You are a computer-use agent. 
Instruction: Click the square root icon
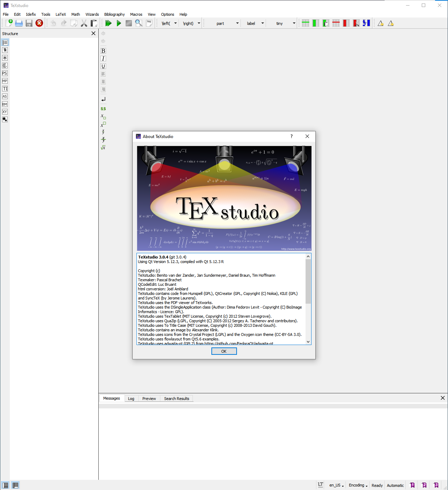click(103, 147)
